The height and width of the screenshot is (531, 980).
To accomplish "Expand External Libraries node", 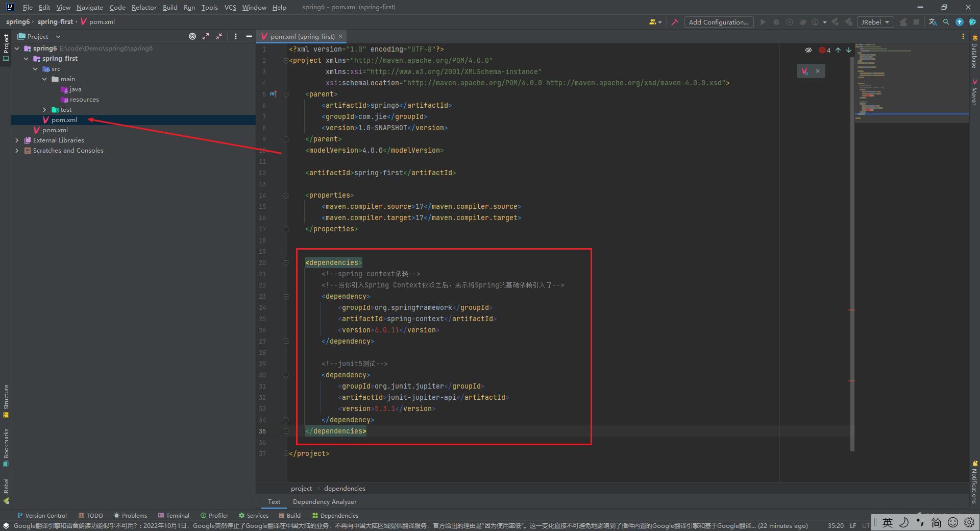I will [17, 140].
